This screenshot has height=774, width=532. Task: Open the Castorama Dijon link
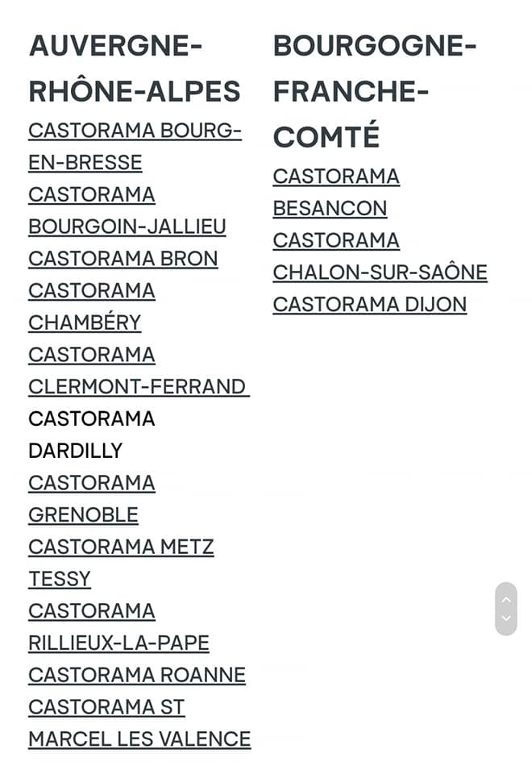tap(370, 305)
